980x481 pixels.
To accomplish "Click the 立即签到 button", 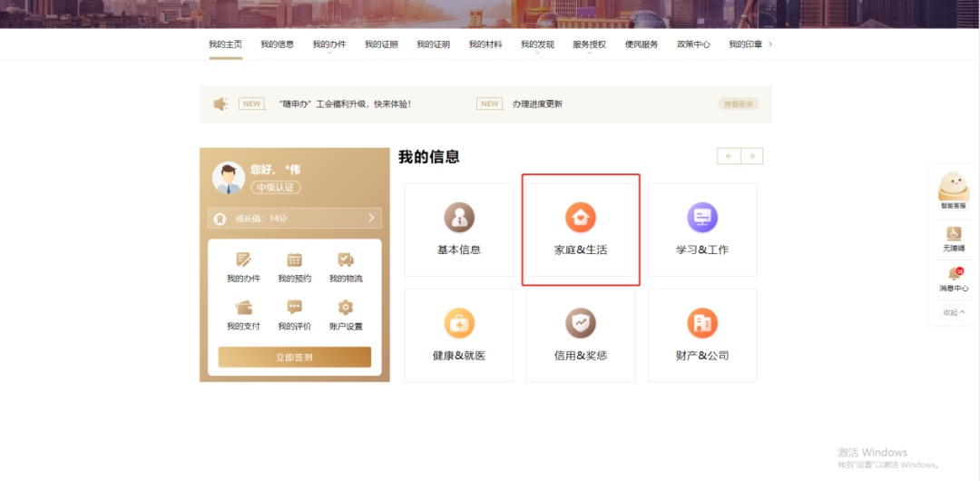I will click(x=294, y=358).
